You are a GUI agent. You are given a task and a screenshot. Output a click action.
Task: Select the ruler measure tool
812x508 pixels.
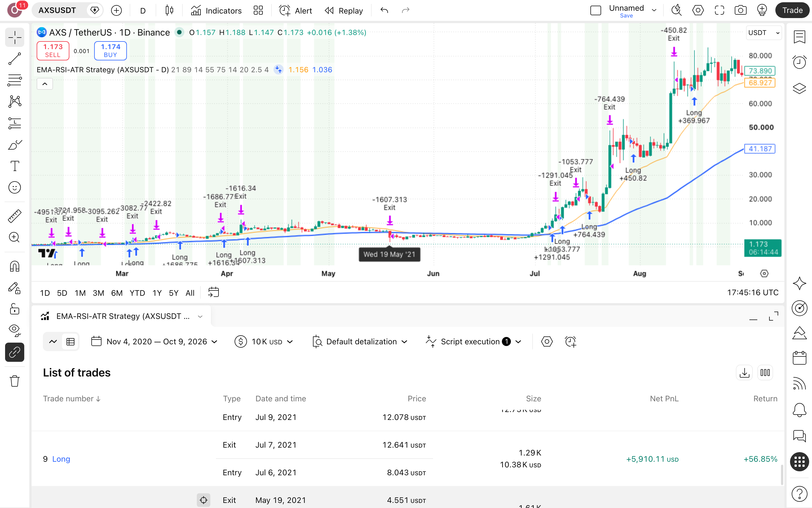tap(15, 216)
